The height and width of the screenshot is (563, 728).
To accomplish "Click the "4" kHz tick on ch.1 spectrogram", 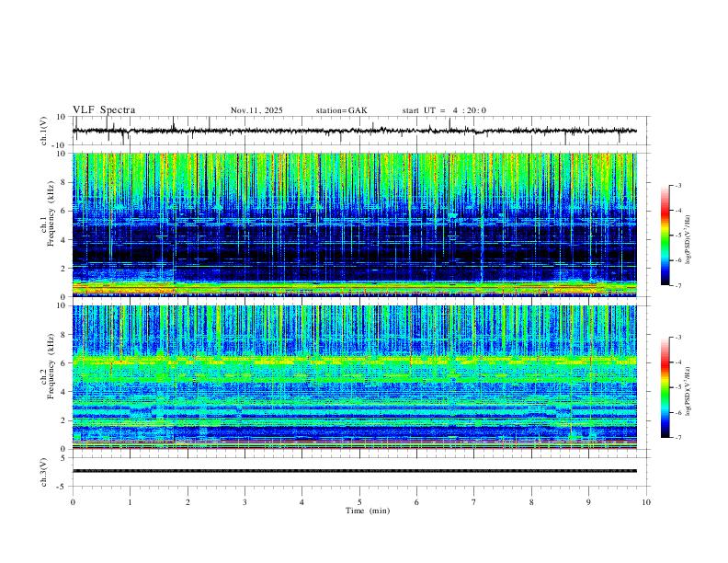I will click(63, 240).
